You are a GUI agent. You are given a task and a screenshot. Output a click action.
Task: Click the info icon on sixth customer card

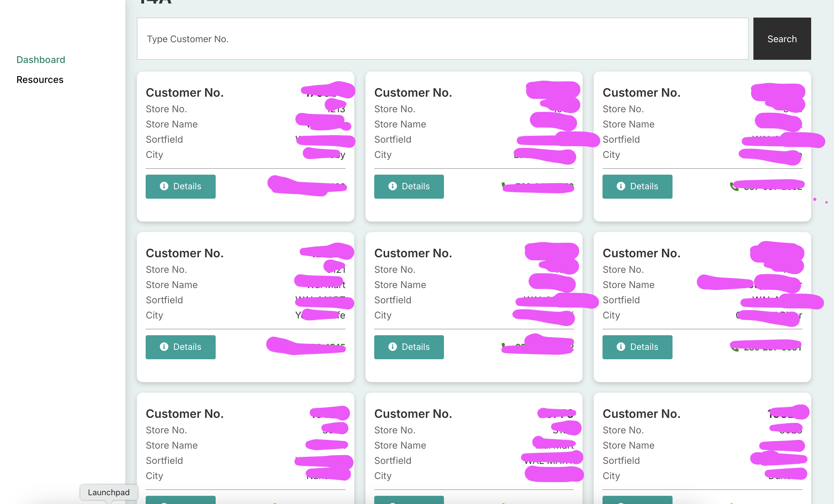point(621,347)
